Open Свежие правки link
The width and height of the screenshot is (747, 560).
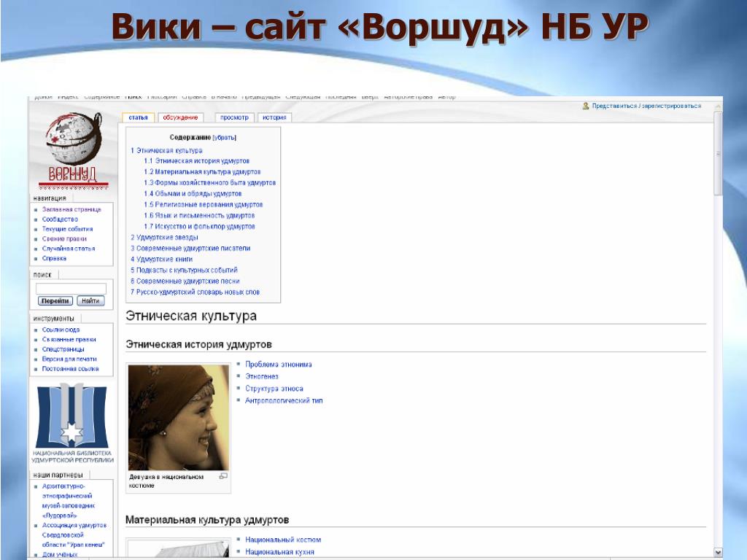(x=64, y=239)
